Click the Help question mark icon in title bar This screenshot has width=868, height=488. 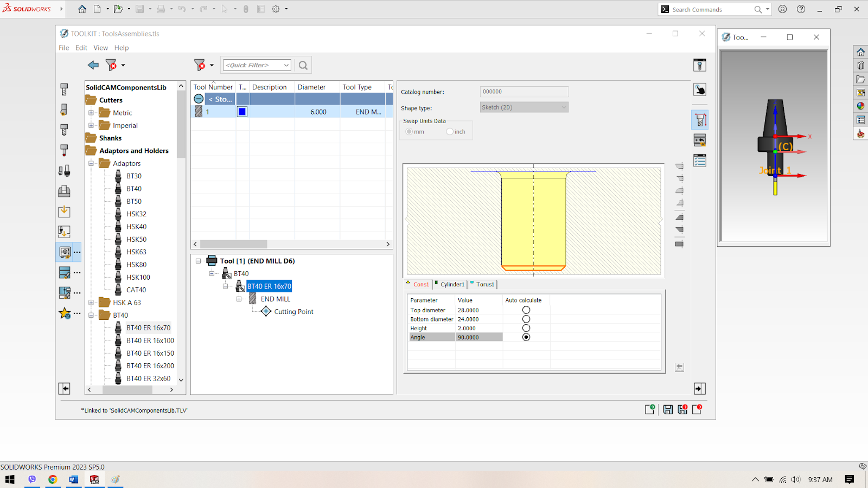[x=801, y=9]
